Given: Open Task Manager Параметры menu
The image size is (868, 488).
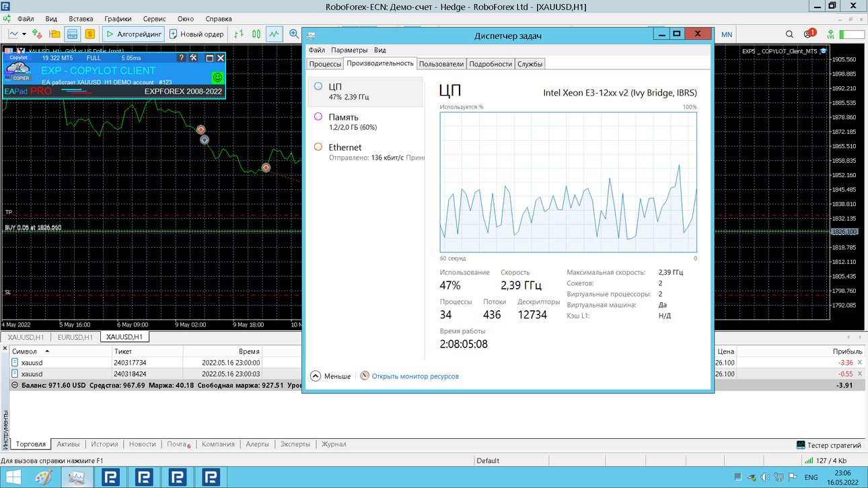Looking at the screenshot, I should (x=349, y=50).
